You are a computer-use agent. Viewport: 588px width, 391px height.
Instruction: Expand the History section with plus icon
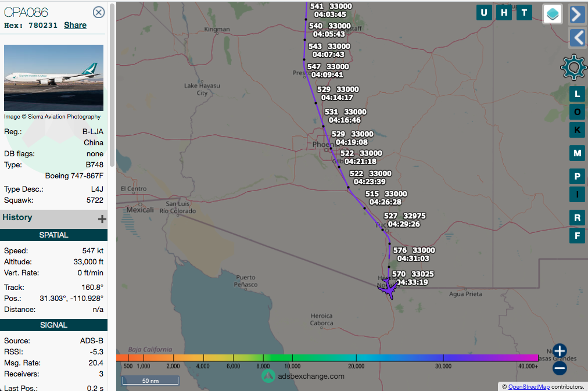102,219
